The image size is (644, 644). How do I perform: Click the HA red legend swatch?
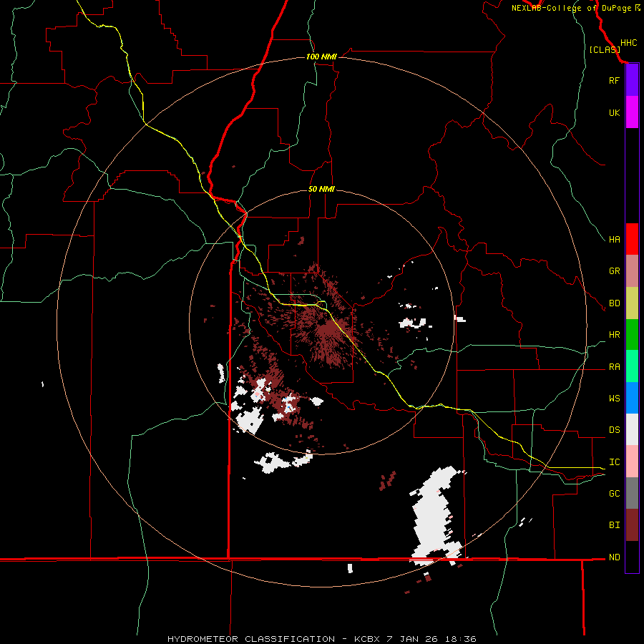point(632,239)
